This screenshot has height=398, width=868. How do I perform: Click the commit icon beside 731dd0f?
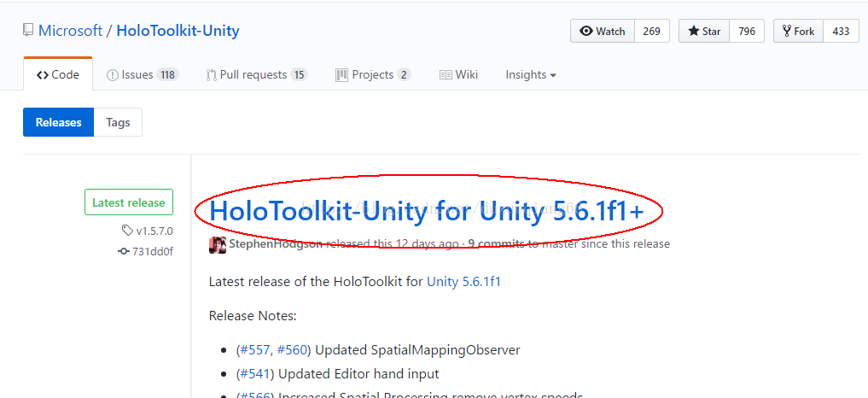(x=124, y=252)
